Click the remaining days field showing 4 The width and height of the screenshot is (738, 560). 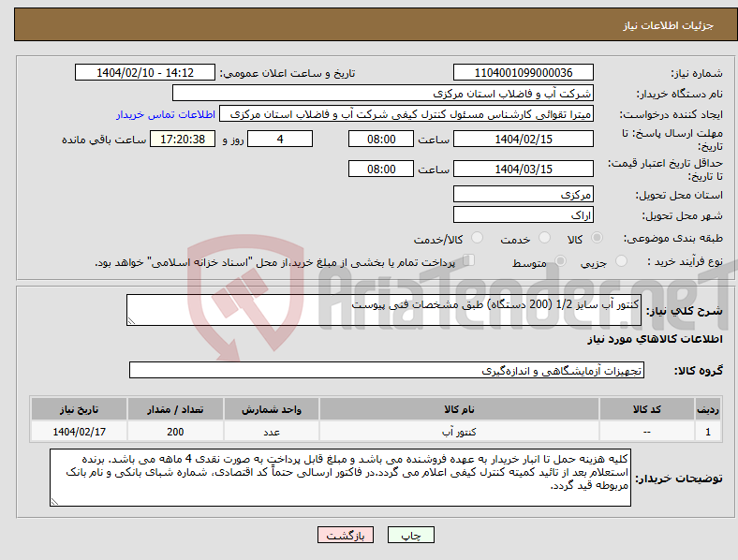(280, 140)
